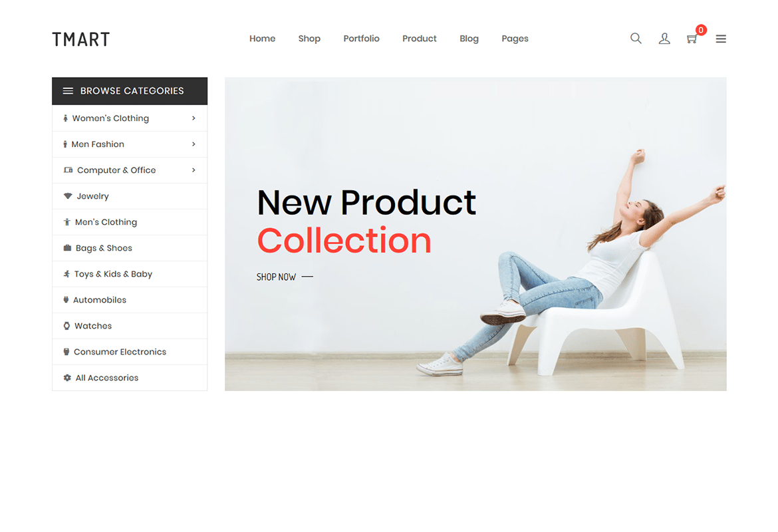Open the shopping cart icon
Viewport: 778px width, 532px height.
coord(692,39)
